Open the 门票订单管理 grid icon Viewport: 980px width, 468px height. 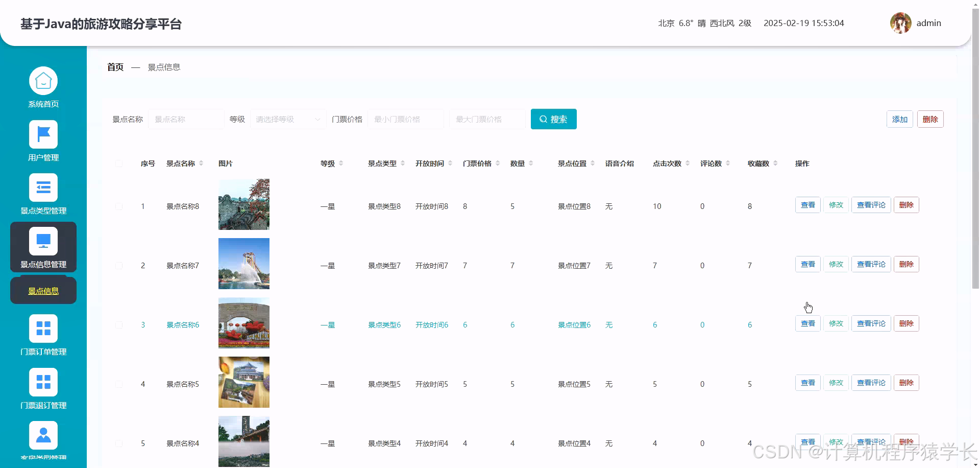point(43,328)
